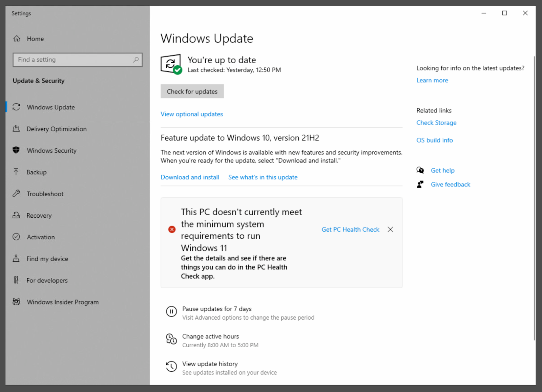Click the Update & Security heading
This screenshot has height=392, width=542.
point(39,81)
